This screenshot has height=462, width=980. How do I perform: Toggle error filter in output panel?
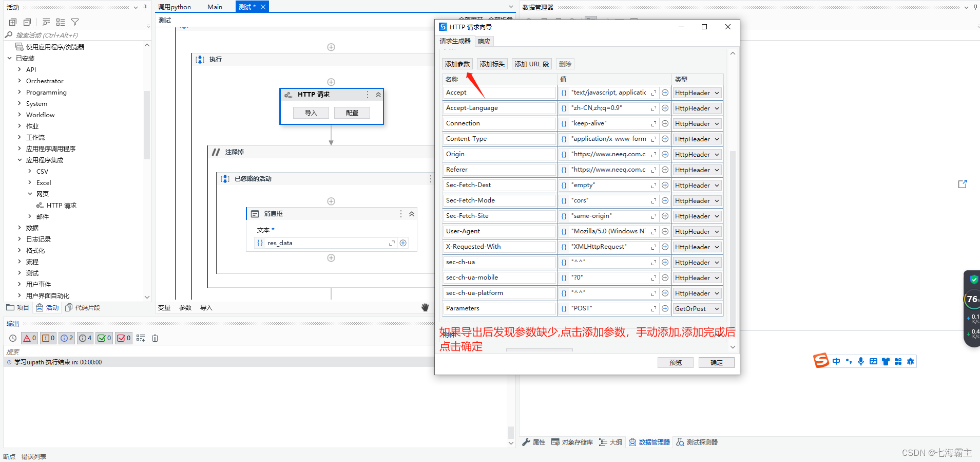29,338
